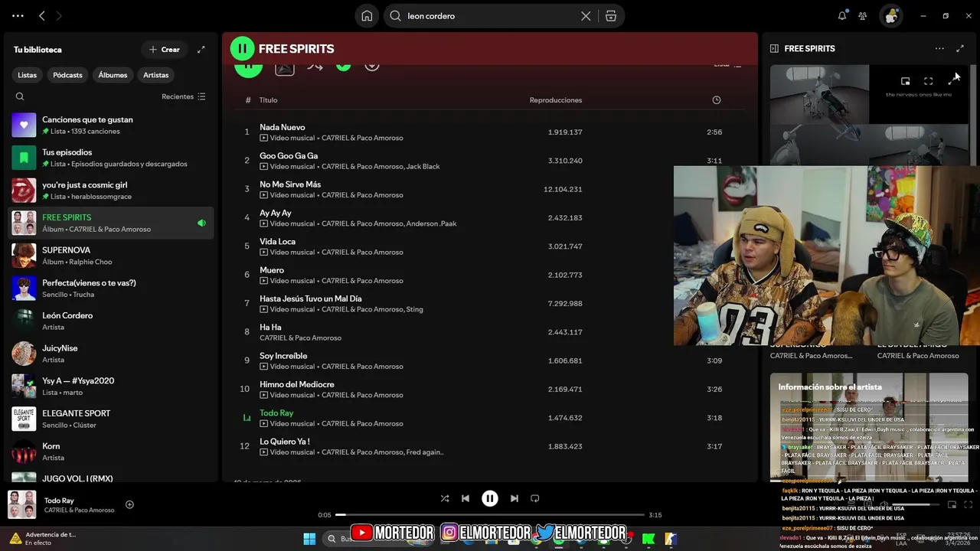980x551 pixels.
Task: Open Todo Ray now-playing cover thumbnail
Action: click(21, 504)
